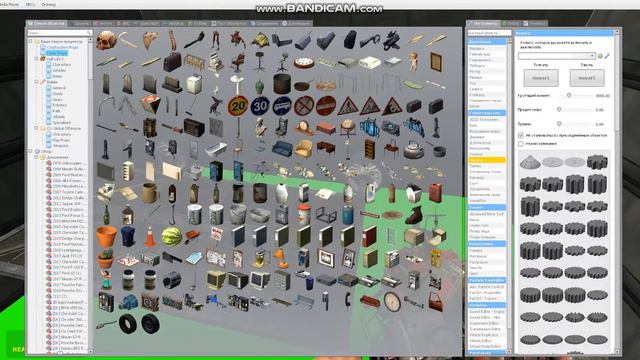Pick the old cash register prop
Image resolution: width=640 pixels, height=360 pixels.
[x=216, y=62]
